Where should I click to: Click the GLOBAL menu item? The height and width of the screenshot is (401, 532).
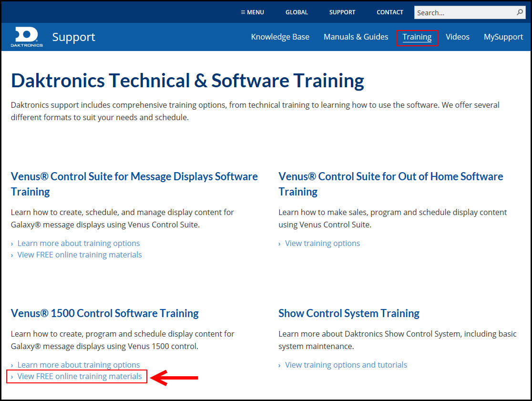(x=297, y=12)
